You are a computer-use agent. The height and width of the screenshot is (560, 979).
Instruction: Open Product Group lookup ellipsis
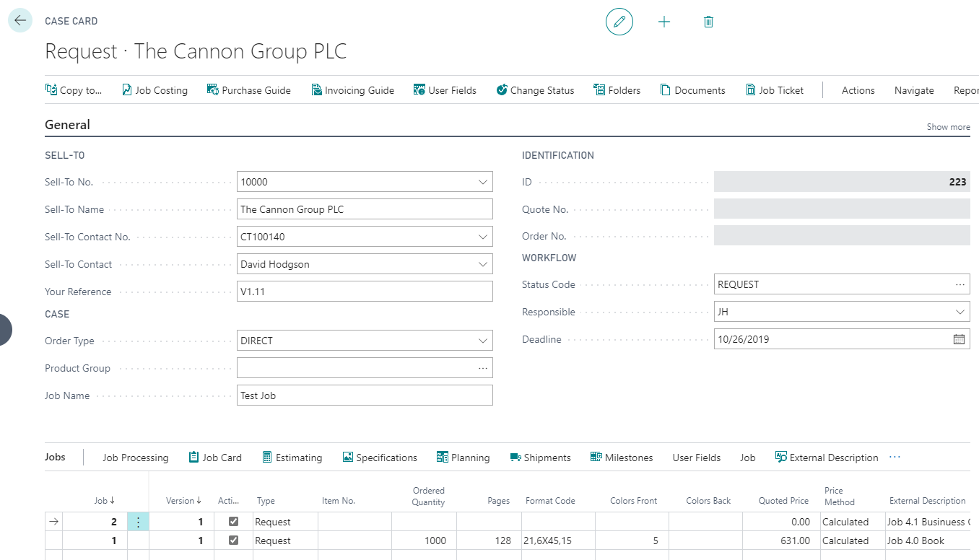pyautogui.click(x=483, y=368)
